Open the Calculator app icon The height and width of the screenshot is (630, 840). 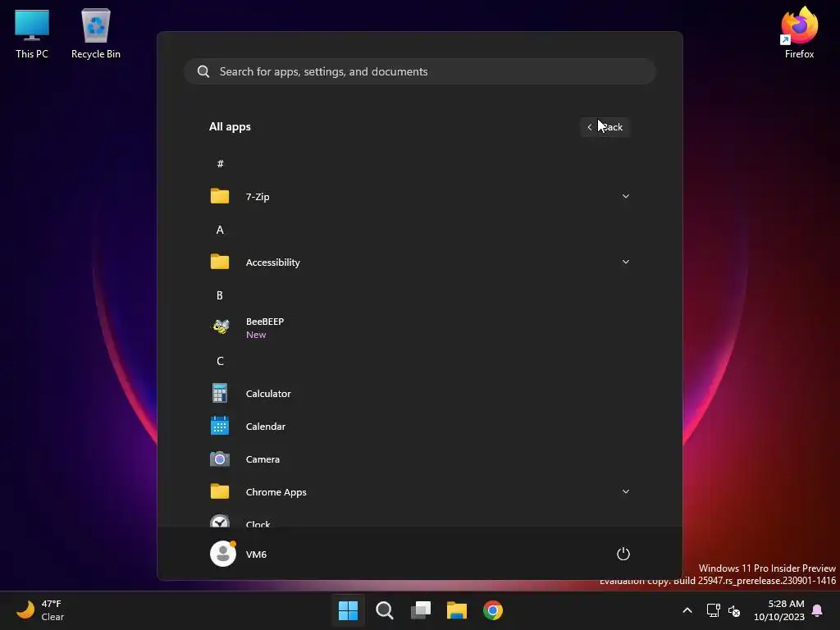[220, 393]
